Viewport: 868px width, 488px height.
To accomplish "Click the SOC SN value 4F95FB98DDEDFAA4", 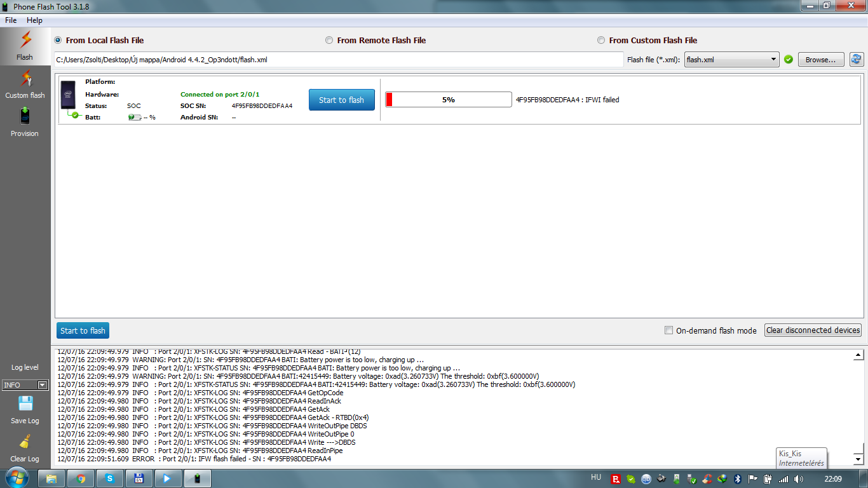I will [262, 106].
